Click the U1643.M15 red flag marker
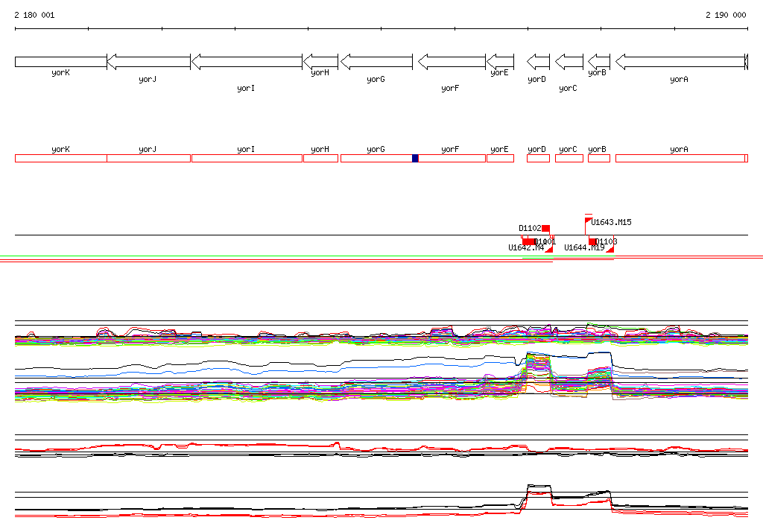The height and width of the screenshot is (532, 763). (589, 221)
